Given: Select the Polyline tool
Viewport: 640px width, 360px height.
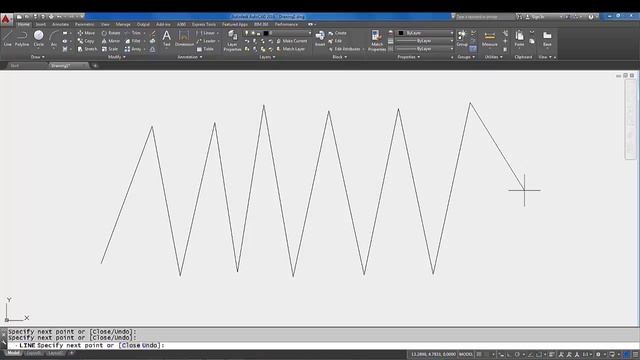Looking at the screenshot, I should 22,38.
